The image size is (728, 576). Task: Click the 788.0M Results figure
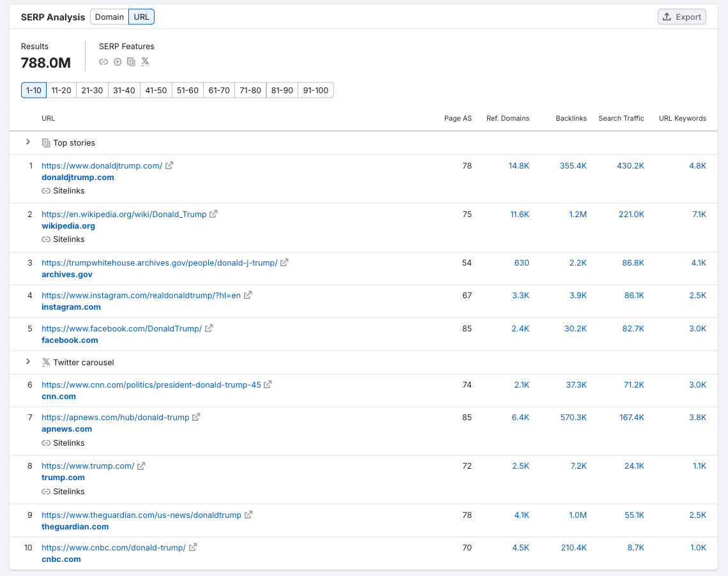45,63
